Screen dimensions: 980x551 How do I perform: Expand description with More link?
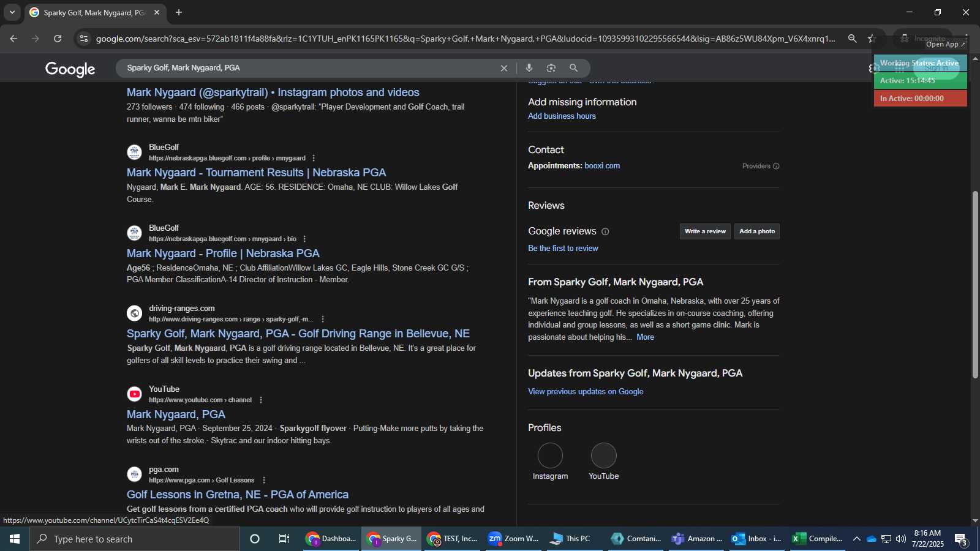(x=645, y=337)
